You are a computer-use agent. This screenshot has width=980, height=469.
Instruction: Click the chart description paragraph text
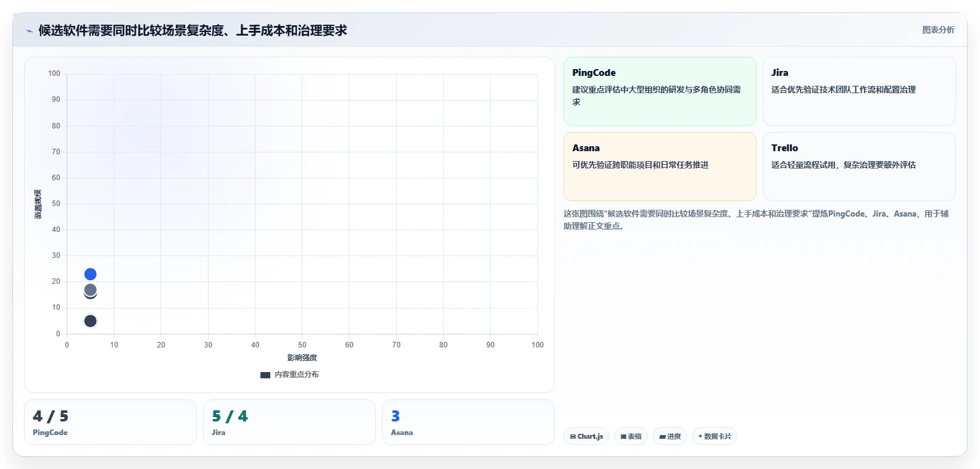pyautogui.click(x=756, y=220)
